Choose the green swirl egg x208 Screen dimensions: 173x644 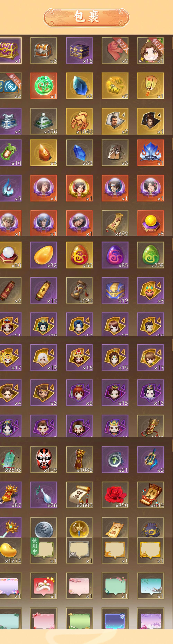pyautogui.click(x=151, y=255)
